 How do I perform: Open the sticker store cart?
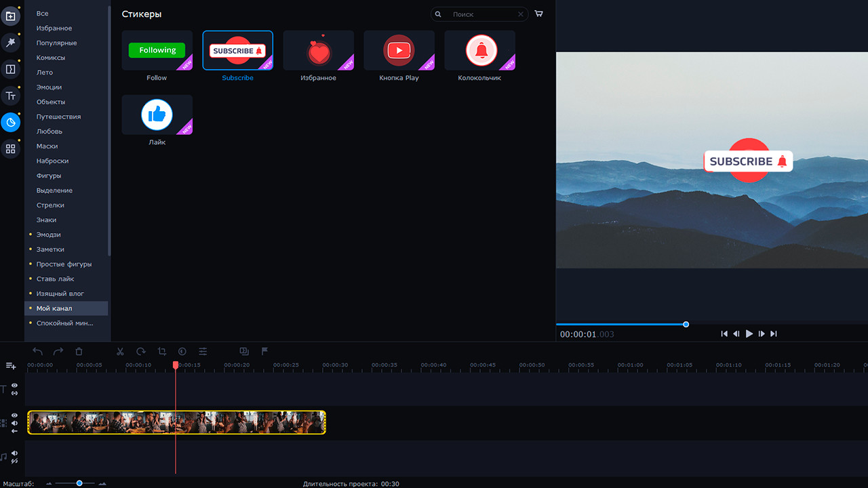538,14
